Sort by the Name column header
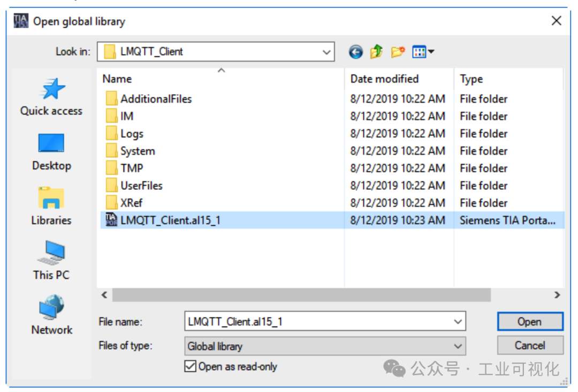The width and height of the screenshot is (578, 392). [x=117, y=79]
